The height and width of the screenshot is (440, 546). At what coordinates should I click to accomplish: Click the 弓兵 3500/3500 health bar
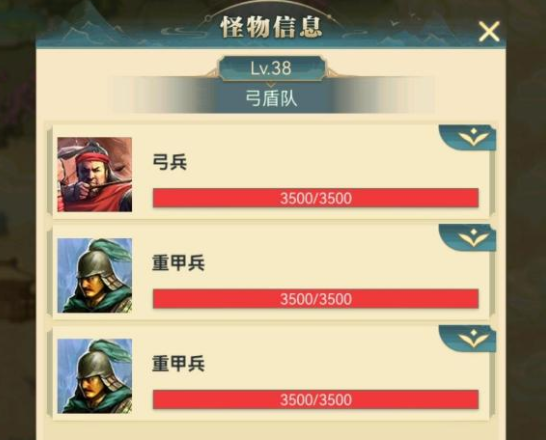[x=316, y=198]
